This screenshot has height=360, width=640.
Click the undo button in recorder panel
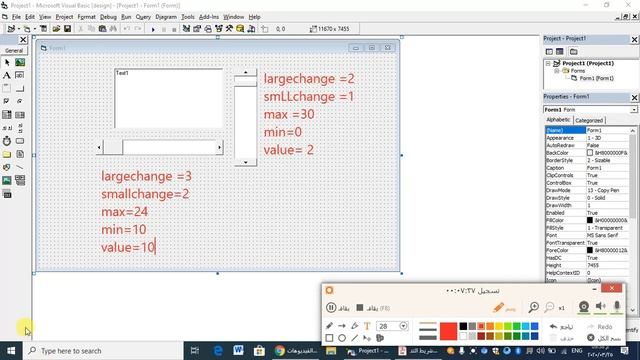click(x=562, y=327)
